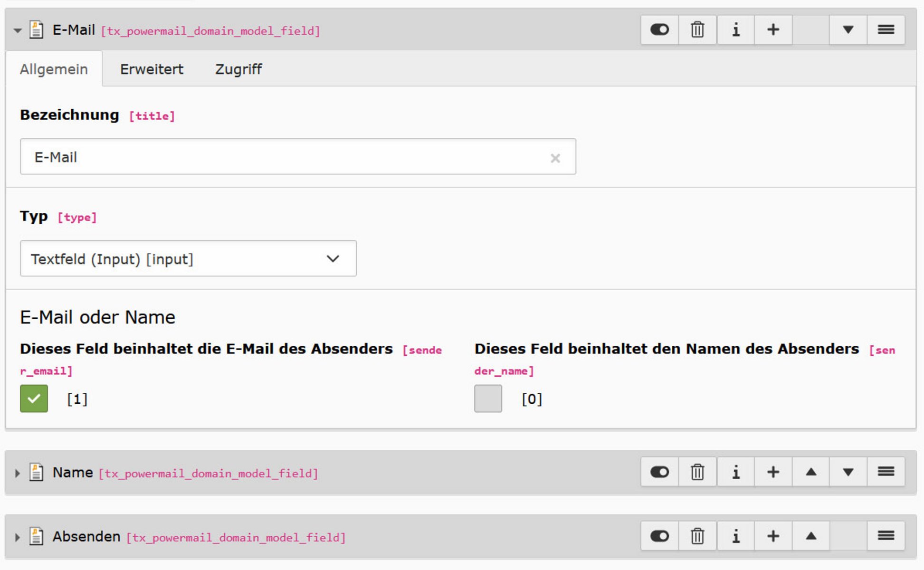Move the E-Mail field record down
Viewport: 924px width, 570px height.
(848, 30)
